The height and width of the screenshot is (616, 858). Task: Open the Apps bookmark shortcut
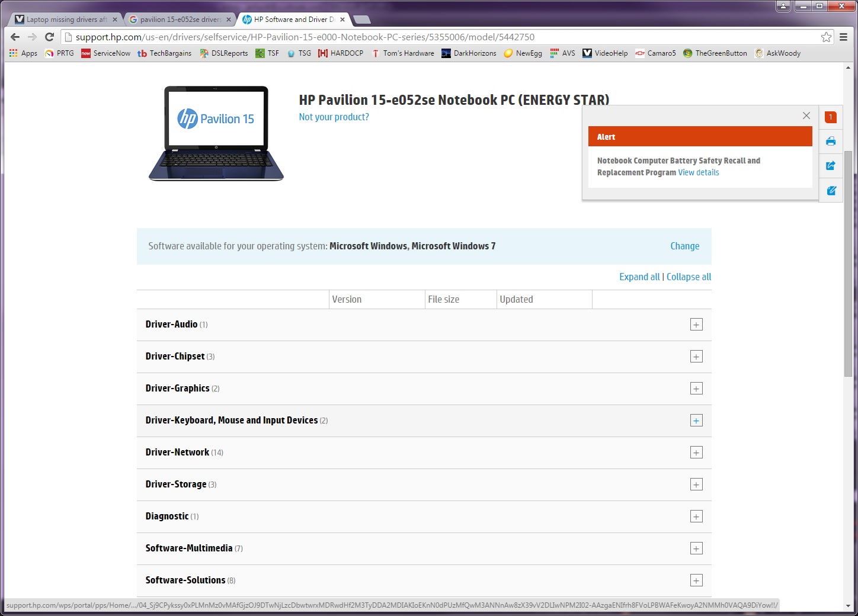pos(23,53)
